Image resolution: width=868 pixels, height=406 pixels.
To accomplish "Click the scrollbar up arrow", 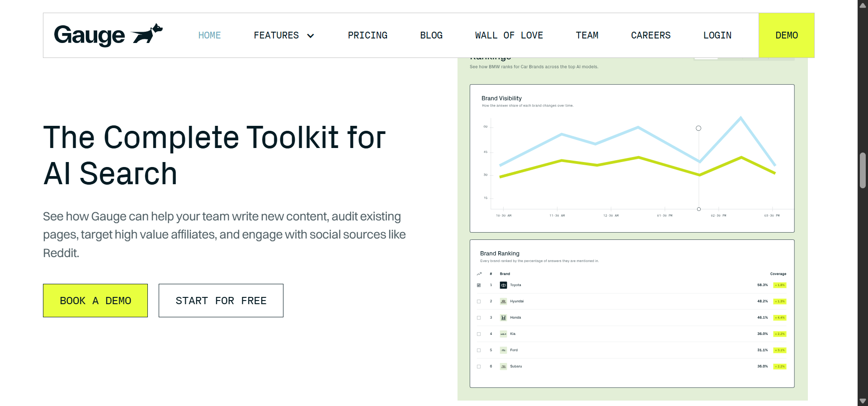I will tap(863, 5).
